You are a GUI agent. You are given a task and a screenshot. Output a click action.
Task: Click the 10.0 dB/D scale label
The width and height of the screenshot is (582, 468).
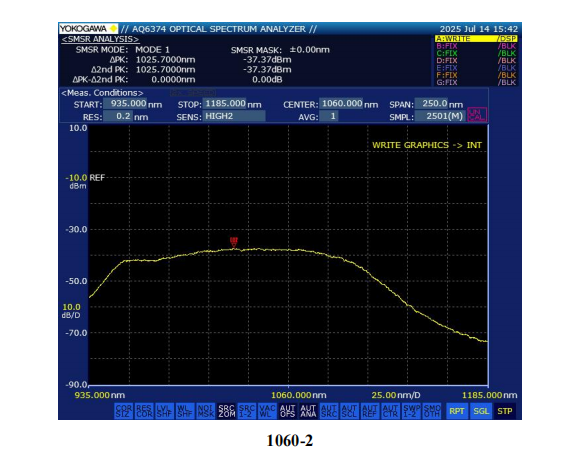tap(71, 311)
